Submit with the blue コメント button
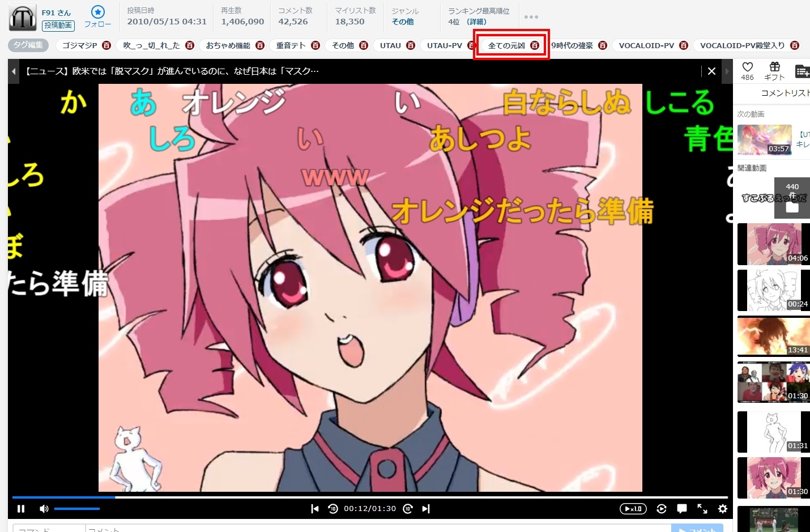Image resolution: width=810 pixels, height=532 pixels. coord(697,529)
